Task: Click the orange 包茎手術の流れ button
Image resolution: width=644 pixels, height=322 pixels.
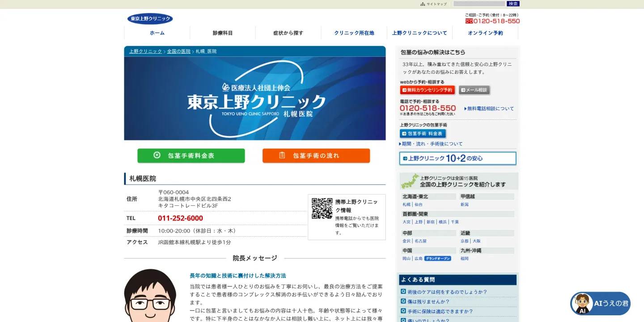Action: 316,156
